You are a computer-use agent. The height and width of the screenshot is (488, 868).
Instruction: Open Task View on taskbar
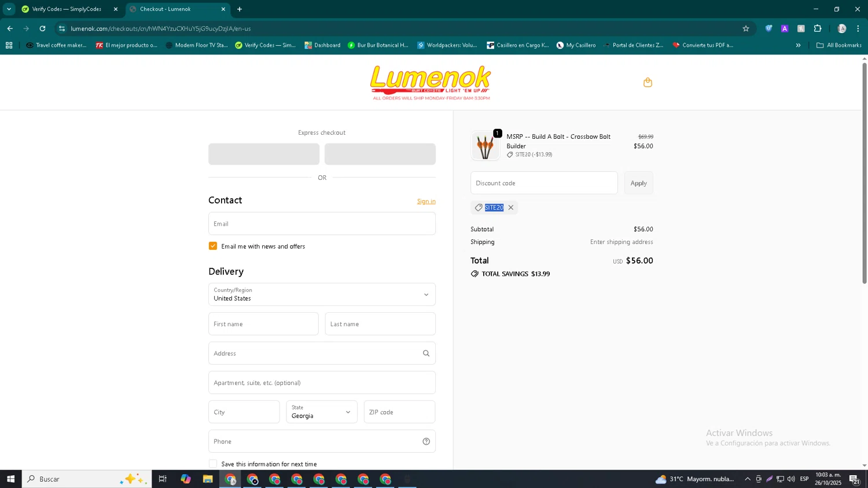click(163, 479)
